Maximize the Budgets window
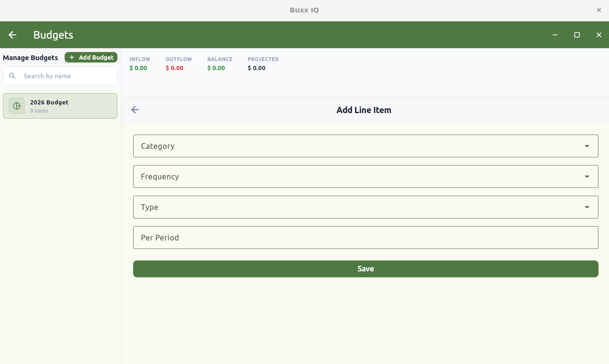Viewport: 609px width, 364px height. [x=577, y=35]
